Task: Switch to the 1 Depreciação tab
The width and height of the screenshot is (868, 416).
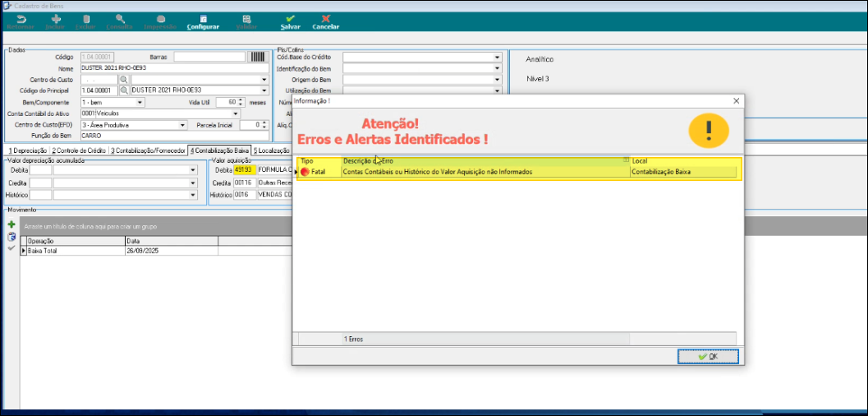Action: tap(27, 150)
